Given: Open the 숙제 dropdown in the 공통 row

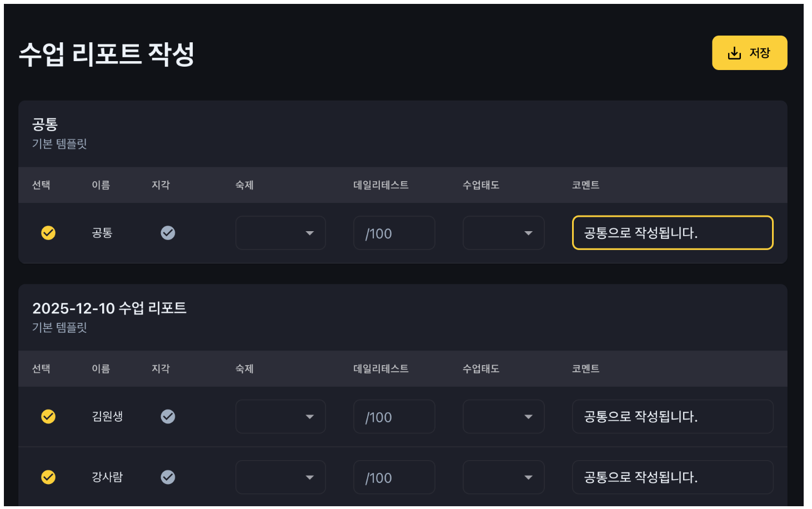Looking at the screenshot, I should [x=280, y=233].
